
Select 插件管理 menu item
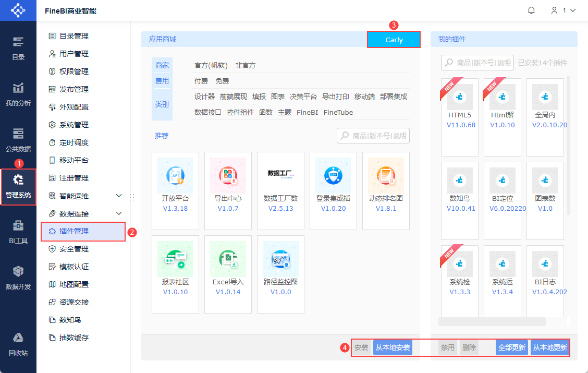pyautogui.click(x=83, y=231)
